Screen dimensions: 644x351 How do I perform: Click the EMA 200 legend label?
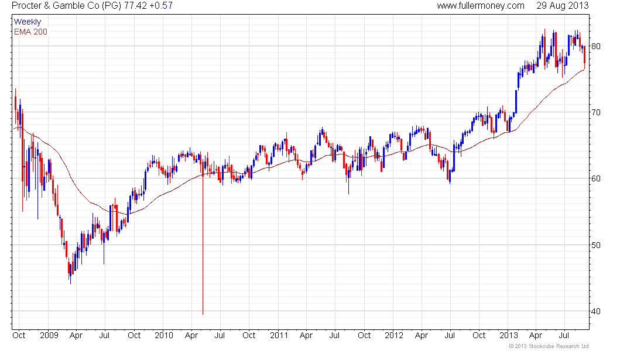point(30,32)
